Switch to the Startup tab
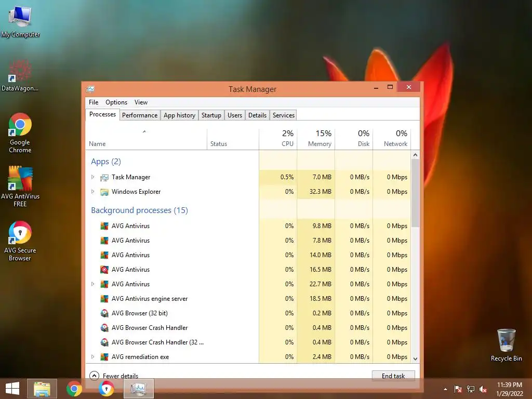532x399 pixels. 211,115
